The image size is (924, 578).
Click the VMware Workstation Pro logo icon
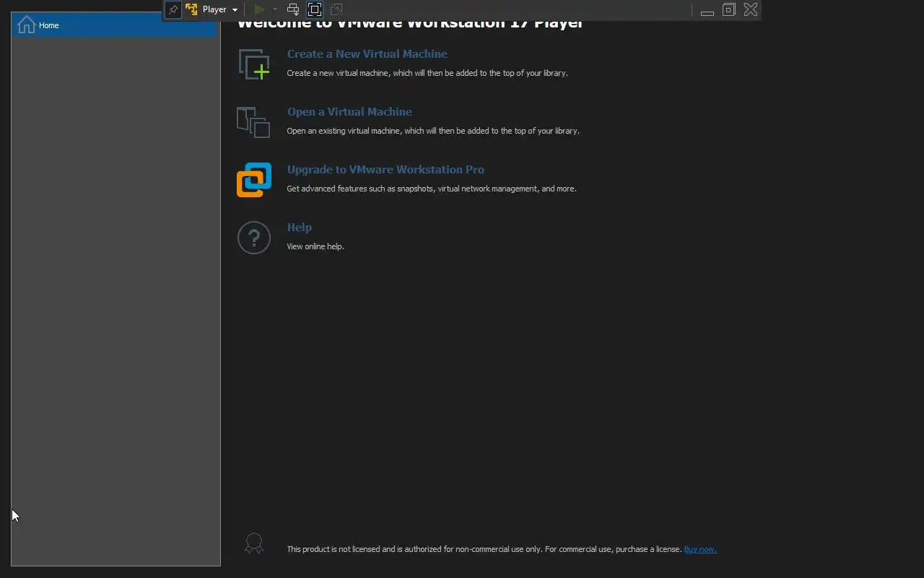tap(254, 180)
